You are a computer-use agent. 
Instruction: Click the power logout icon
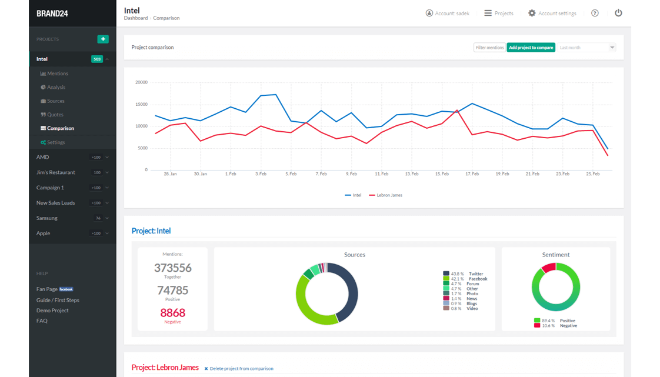pos(618,13)
